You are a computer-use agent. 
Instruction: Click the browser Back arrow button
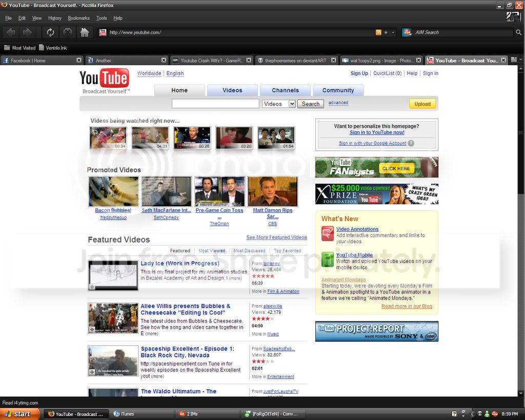pyautogui.click(x=11, y=32)
